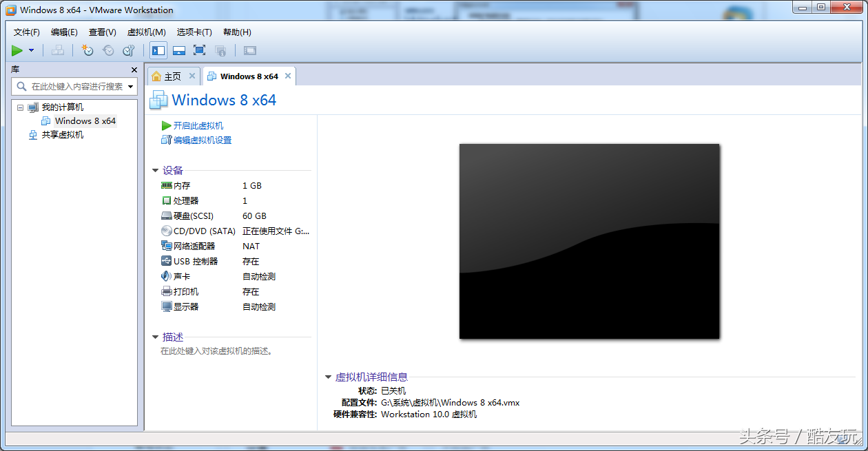Click the 声卡 sound card icon
This screenshot has width=868, height=451.
click(x=166, y=277)
